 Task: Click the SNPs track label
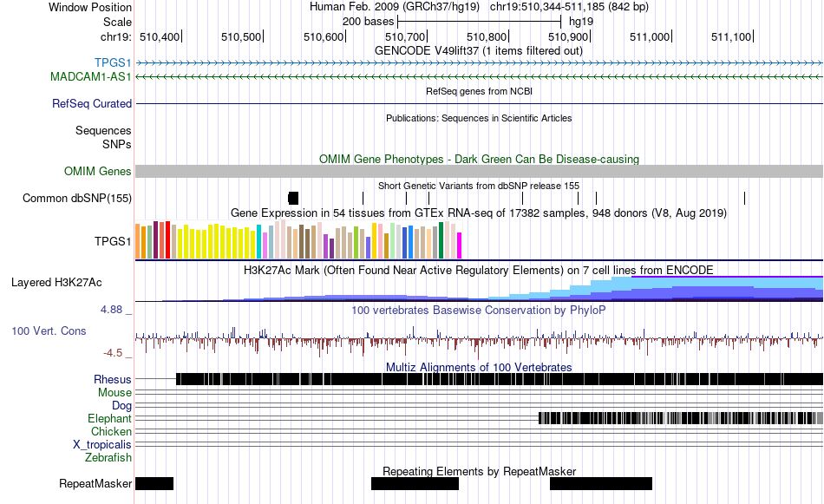point(117,144)
